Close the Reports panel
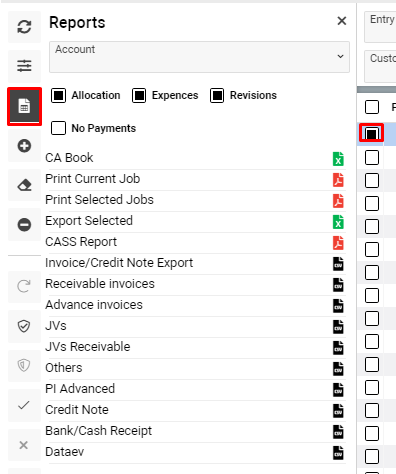The image size is (396, 474). (x=342, y=21)
